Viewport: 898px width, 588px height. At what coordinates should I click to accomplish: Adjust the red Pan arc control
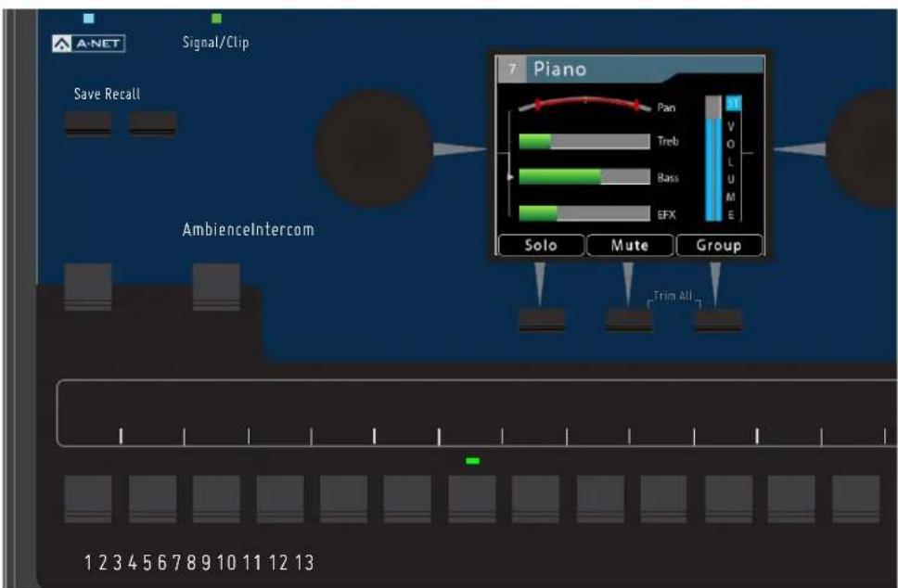click(584, 105)
